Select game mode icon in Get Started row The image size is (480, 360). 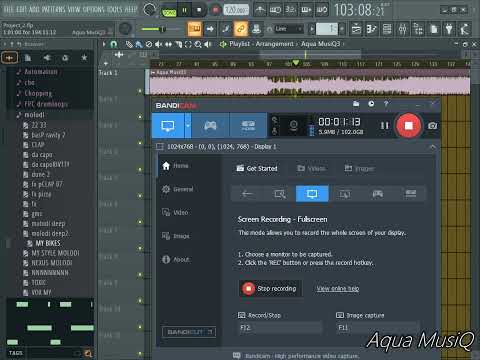coord(377,194)
